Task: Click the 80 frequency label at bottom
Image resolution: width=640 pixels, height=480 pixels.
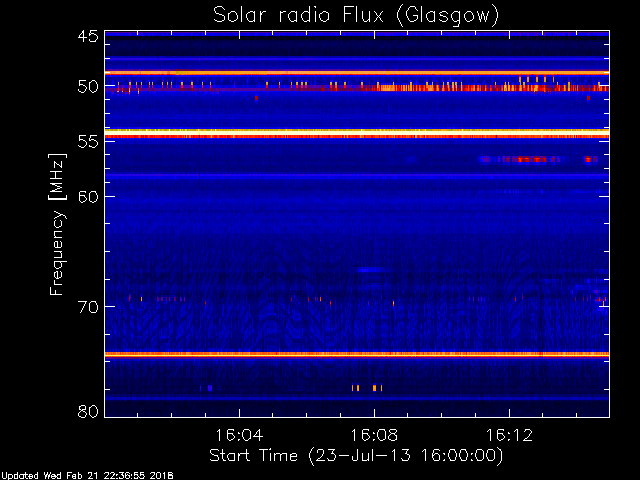Action: [88, 411]
